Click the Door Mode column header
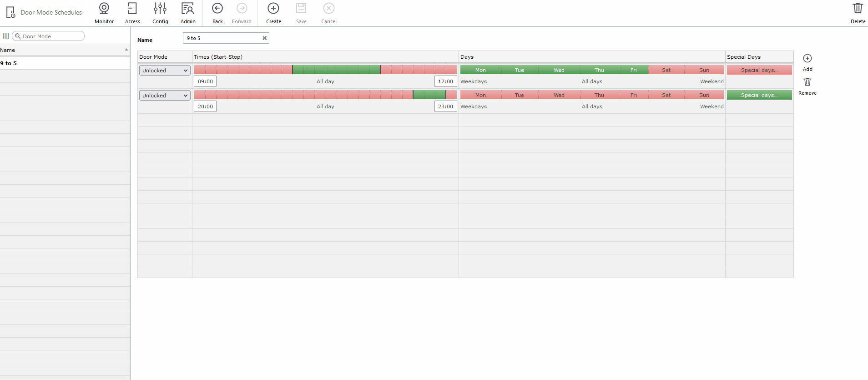 click(x=165, y=57)
